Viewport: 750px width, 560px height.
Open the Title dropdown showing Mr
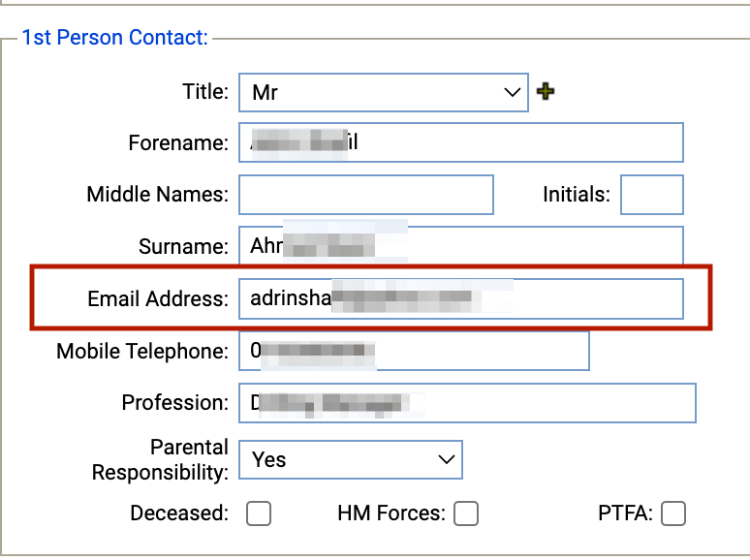(383, 93)
